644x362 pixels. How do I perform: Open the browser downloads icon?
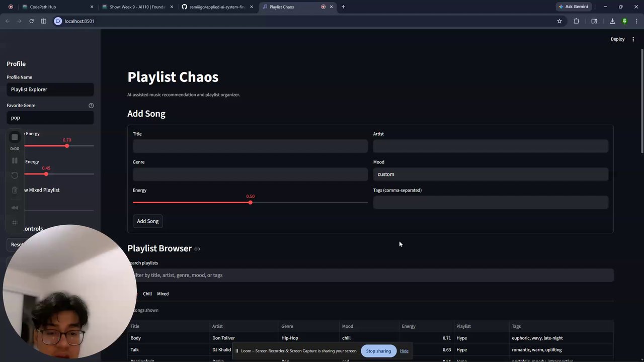point(612,21)
